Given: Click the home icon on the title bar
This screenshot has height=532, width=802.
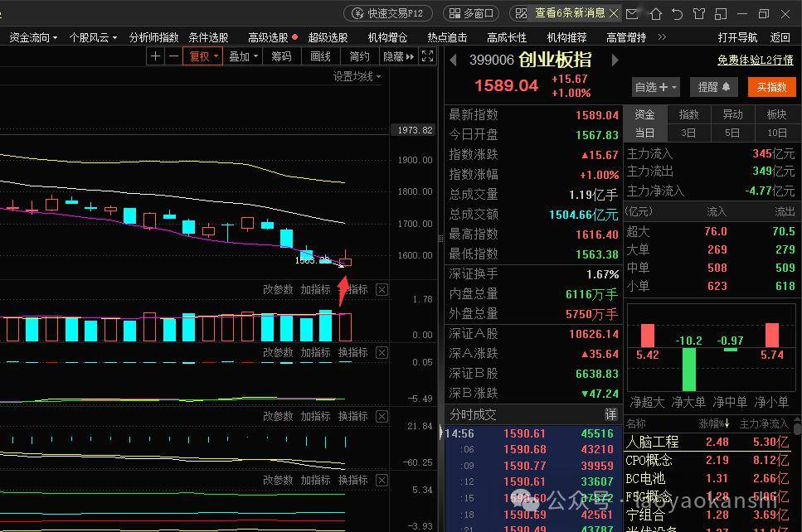Looking at the screenshot, I should [654, 13].
